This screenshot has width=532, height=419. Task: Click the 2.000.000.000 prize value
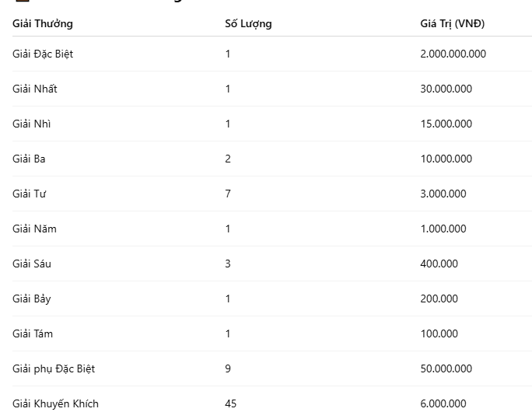tap(453, 54)
